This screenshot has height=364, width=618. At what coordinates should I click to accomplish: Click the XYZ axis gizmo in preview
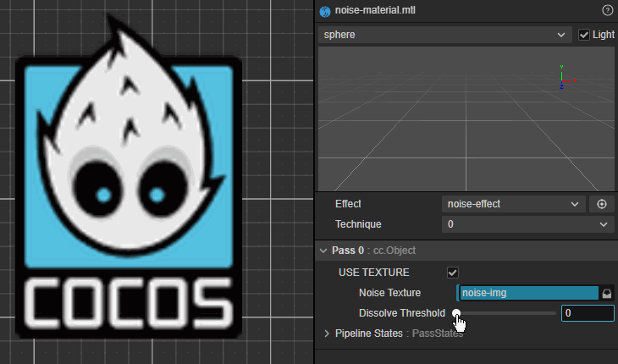click(563, 76)
